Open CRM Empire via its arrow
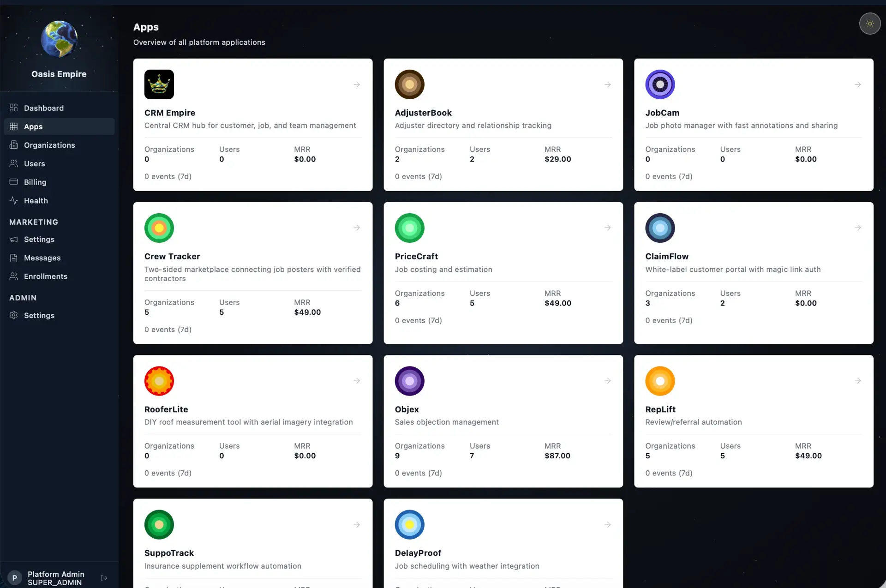886x588 pixels. pos(357,84)
